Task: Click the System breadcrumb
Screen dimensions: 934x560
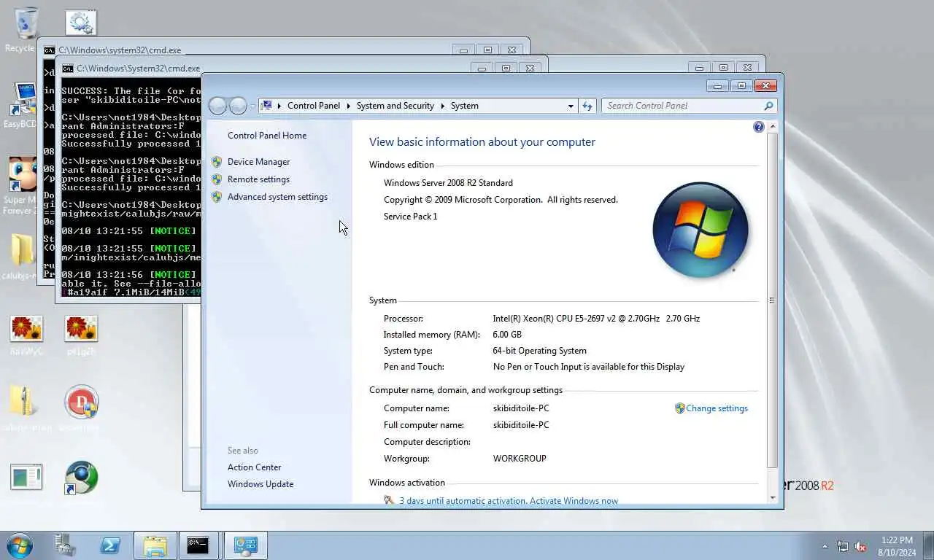Action: tap(464, 106)
